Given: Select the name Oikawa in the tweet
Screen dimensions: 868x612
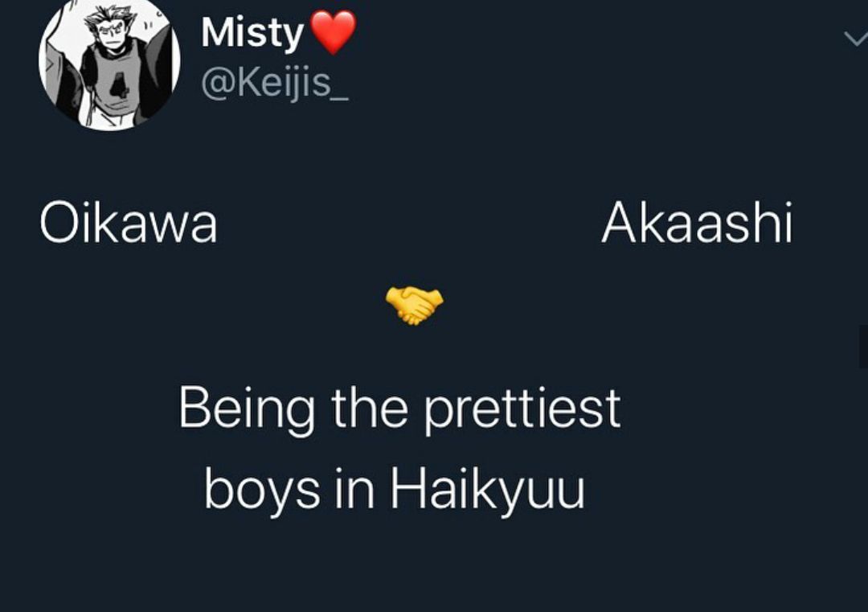Looking at the screenshot, I should pyautogui.click(x=129, y=224).
